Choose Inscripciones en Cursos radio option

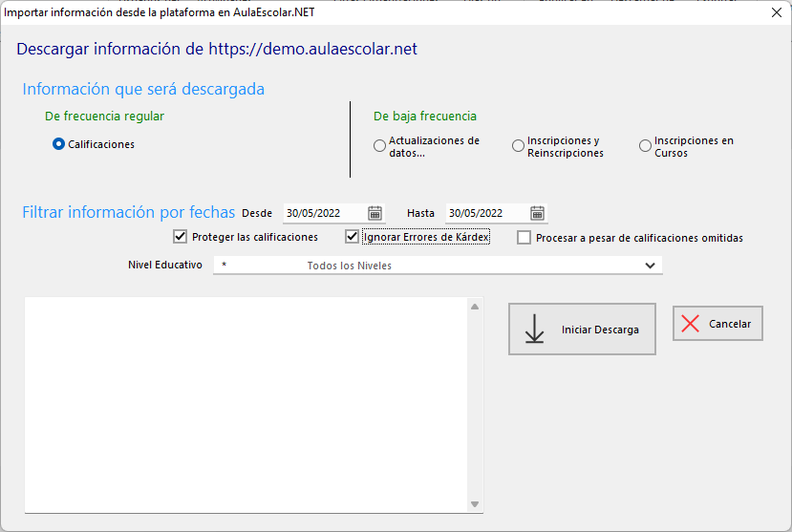(646, 146)
